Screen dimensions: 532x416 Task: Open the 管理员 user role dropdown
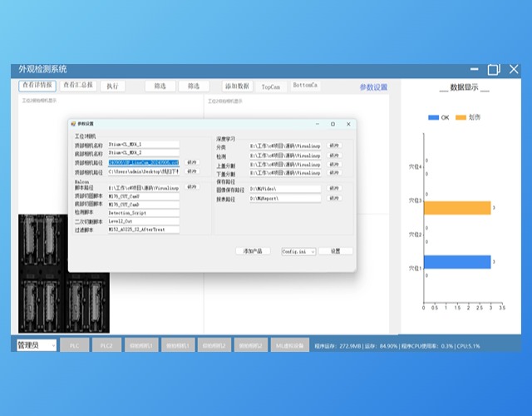pyautogui.click(x=36, y=344)
